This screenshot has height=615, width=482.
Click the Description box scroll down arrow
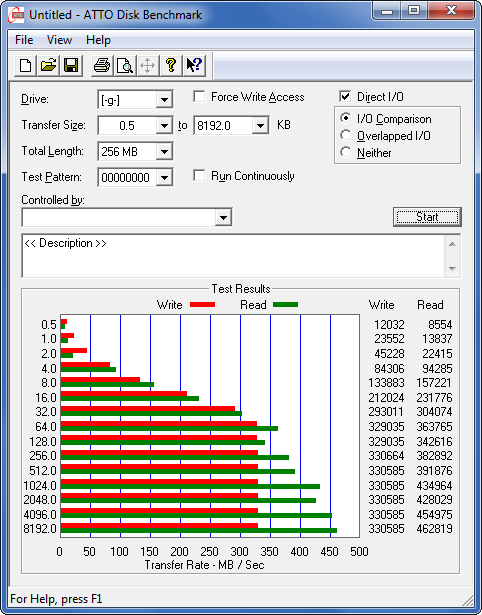pos(452,269)
